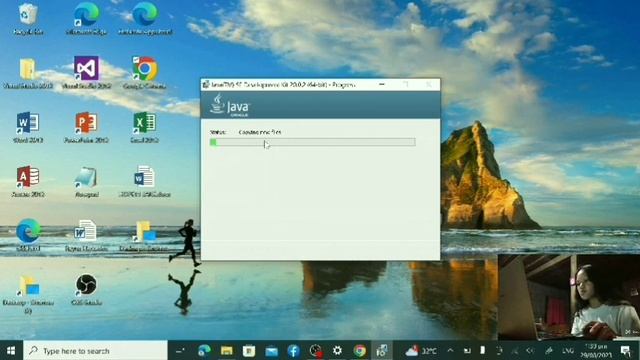Open the Google Chrome desktop shortcut
The height and width of the screenshot is (360, 640).
point(144,72)
